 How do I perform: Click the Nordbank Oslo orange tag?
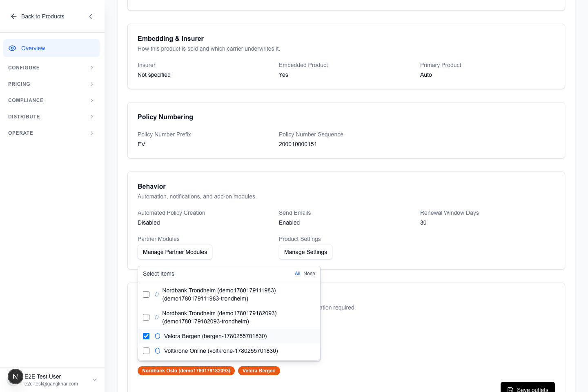[x=186, y=371]
